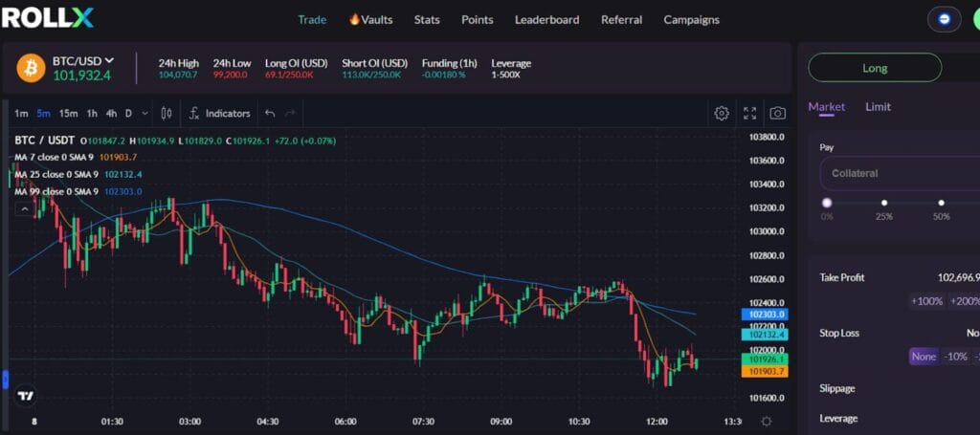Image resolution: width=980 pixels, height=435 pixels.
Task: Click the 102303.0 blue price label
Action: click(x=764, y=315)
